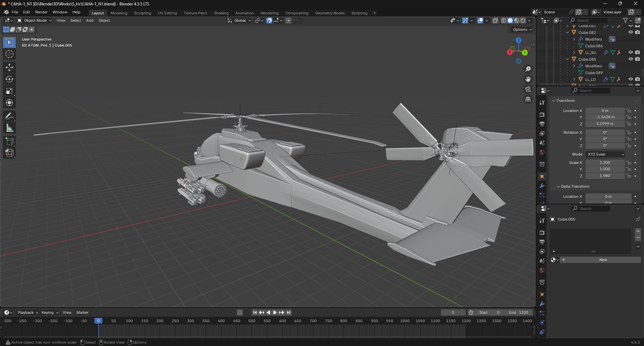Screen dimensions: 644x346
Task: Select the Annotate tool
Action: pos(9,116)
